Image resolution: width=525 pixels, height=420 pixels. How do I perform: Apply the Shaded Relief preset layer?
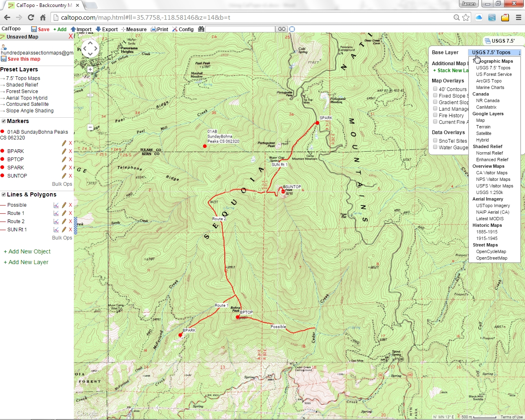coord(22,85)
